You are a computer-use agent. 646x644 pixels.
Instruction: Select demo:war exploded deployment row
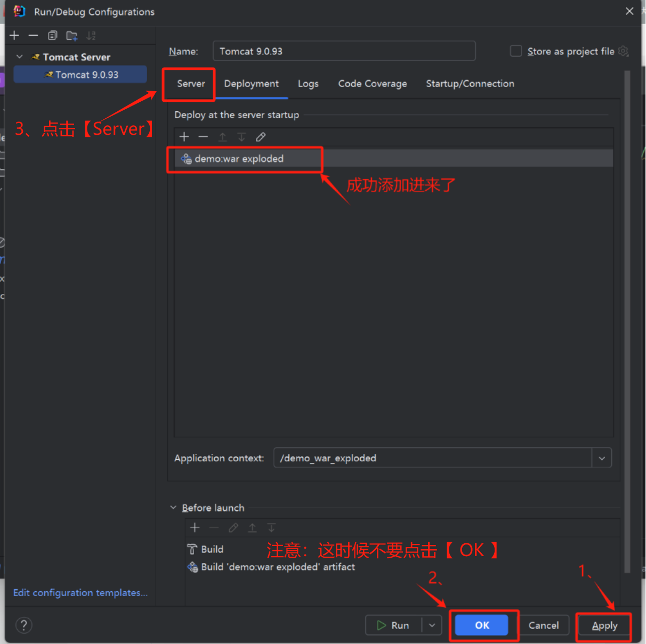click(393, 159)
